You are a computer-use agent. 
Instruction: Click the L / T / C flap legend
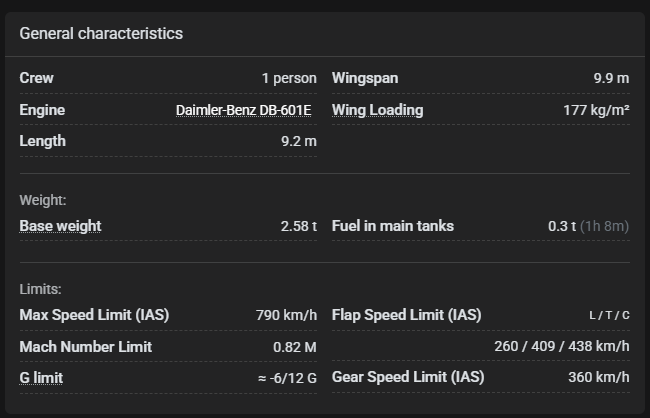click(x=609, y=316)
